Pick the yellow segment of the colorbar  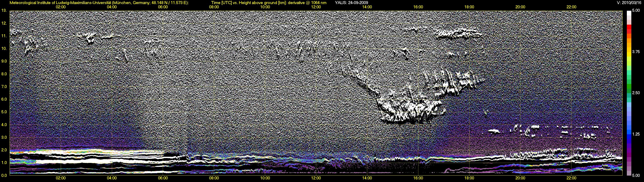(x=629, y=55)
